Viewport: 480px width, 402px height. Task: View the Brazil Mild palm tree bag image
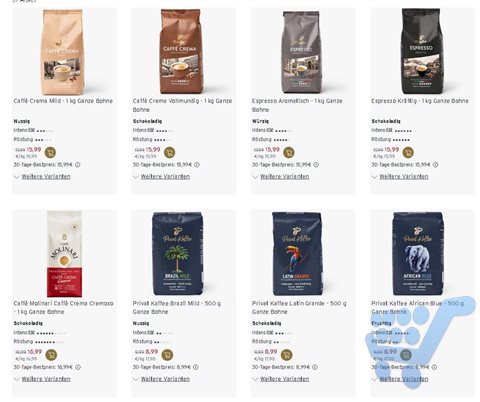pos(177,253)
